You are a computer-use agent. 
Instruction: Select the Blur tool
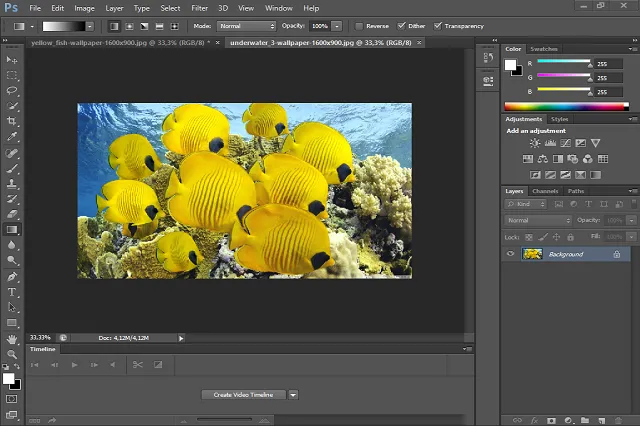pos(11,245)
